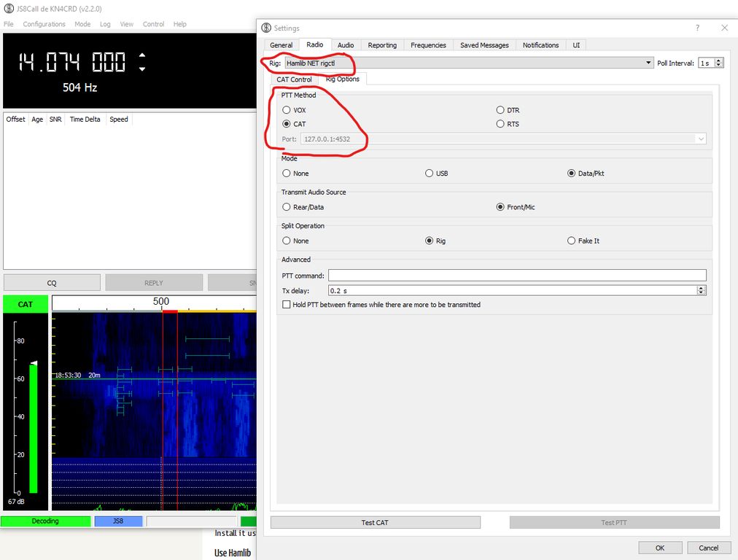Click the Poll Interval value field
Viewport: 738px width, 560px height.
(x=707, y=63)
